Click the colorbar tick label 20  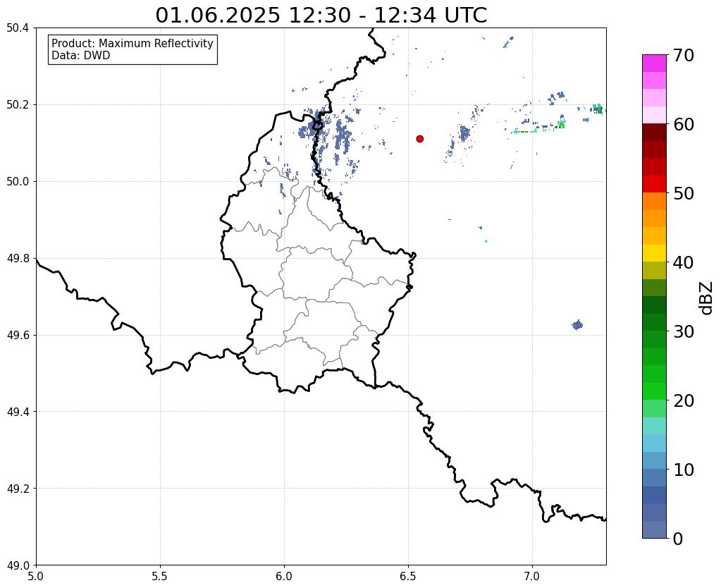684,400
